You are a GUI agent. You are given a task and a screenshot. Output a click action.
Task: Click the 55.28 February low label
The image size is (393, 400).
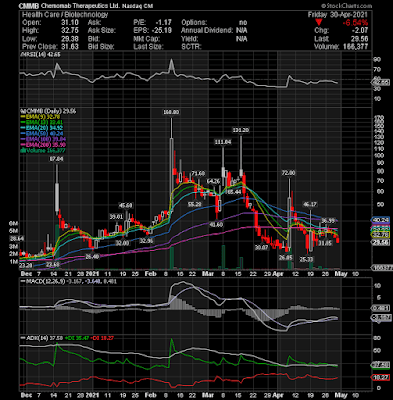coord(194,204)
